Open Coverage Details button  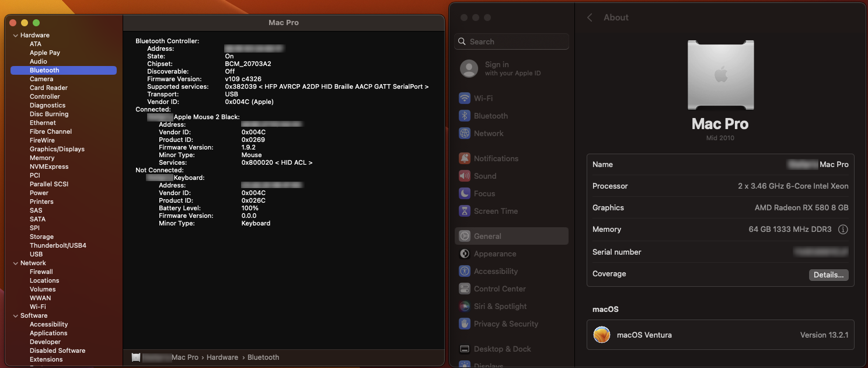pos(828,275)
